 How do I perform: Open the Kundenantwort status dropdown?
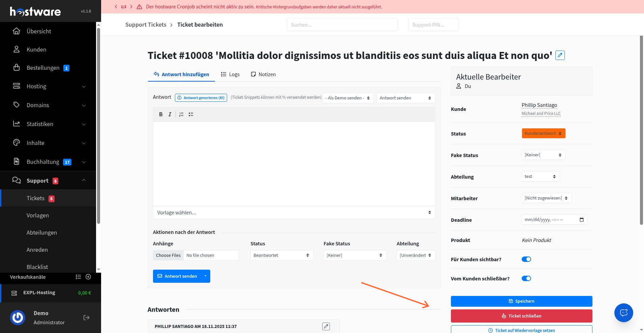tap(543, 133)
